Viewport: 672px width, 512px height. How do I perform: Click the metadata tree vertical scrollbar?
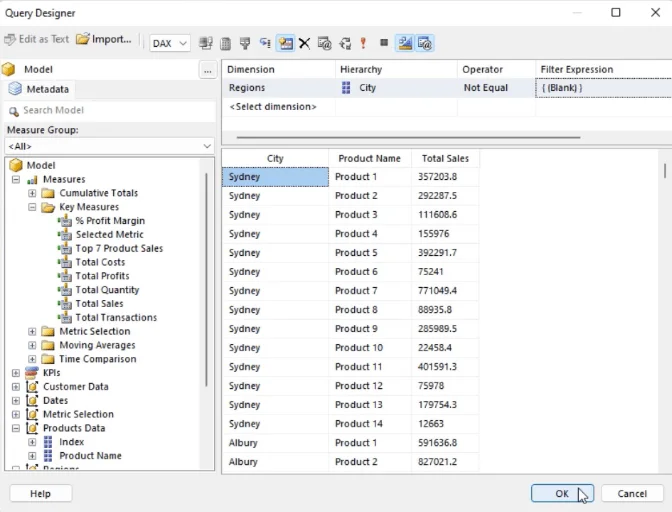point(206,280)
